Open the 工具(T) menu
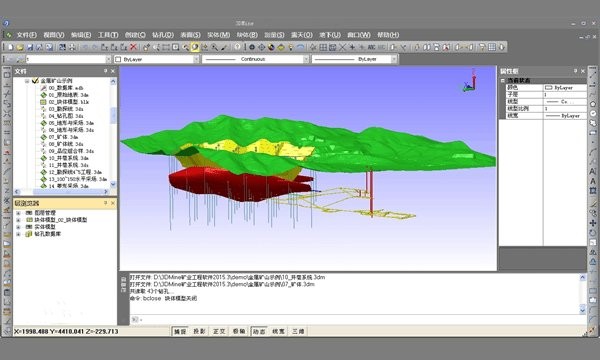The height and width of the screenshot is (360, 600). tap(108, 35)
